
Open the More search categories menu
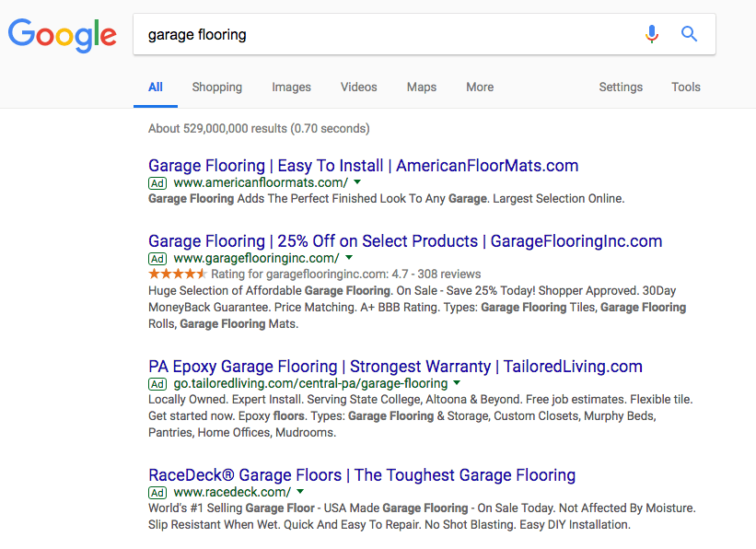pos(480,87)
